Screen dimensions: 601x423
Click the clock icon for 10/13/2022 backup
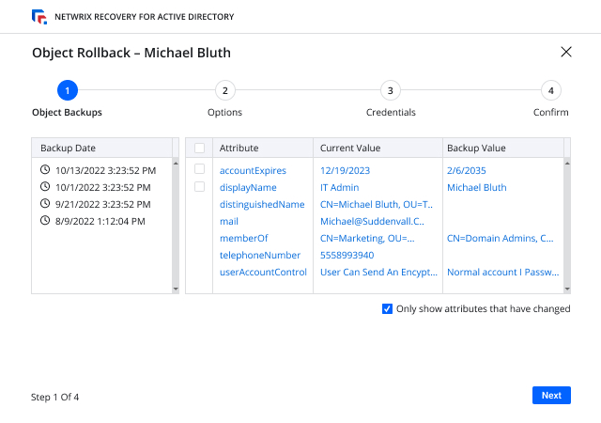pyautogui.click(x=45, y=170)
